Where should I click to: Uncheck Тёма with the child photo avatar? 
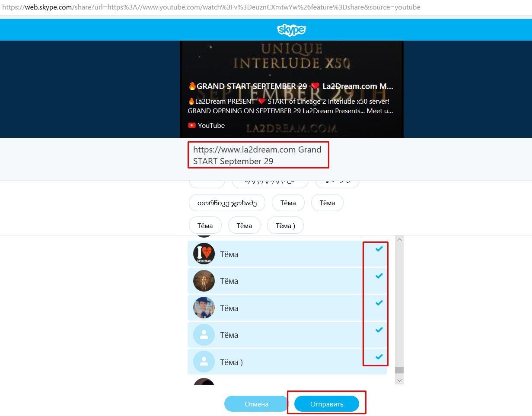pyautogui.click(x=379, y=303)
